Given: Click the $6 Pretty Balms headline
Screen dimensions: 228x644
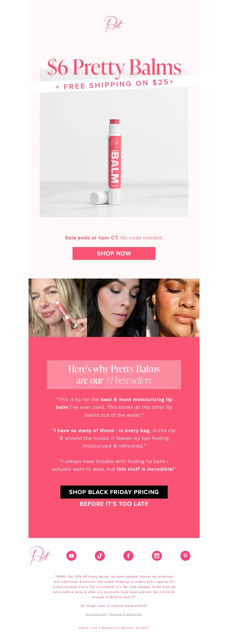Looking at the screenshot, I should (x=114, y=67).
